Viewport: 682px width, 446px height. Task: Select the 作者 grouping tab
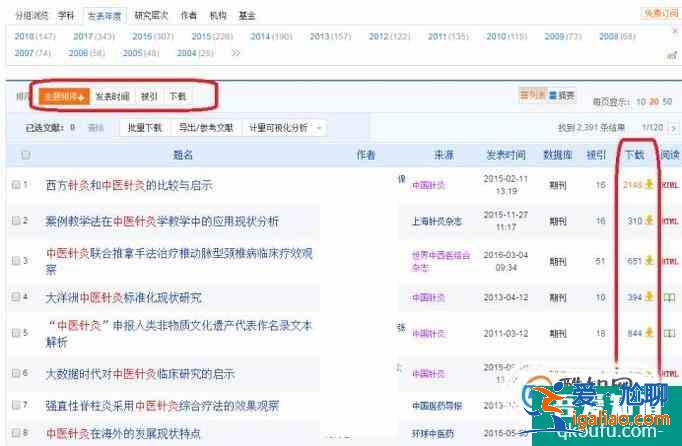189,16
